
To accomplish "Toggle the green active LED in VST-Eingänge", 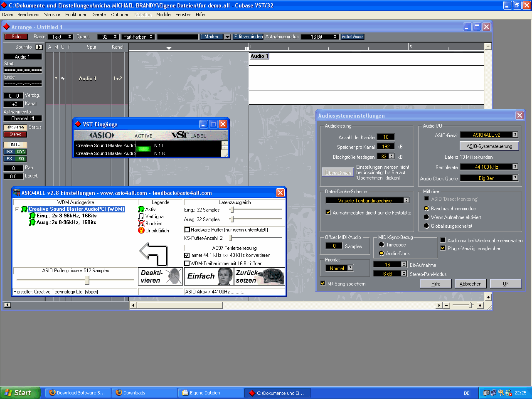I will pos(143,149).
